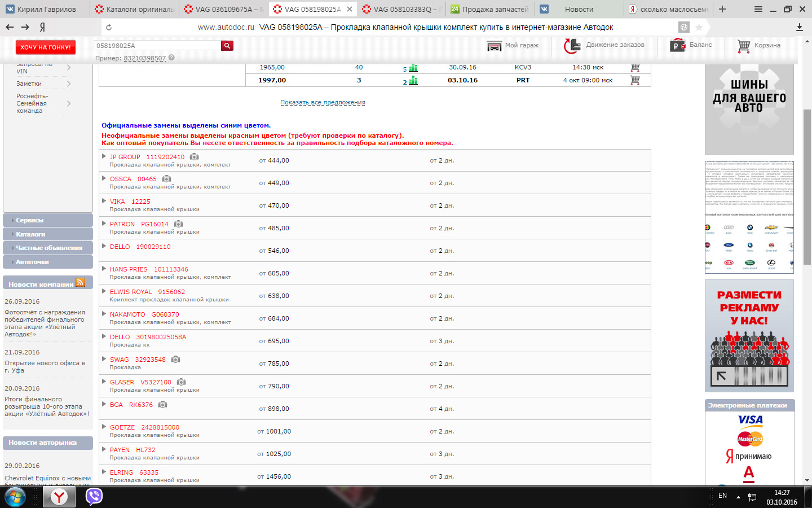
Task: Open the Баланс wallet icon
Action: [x=677, y=46]
